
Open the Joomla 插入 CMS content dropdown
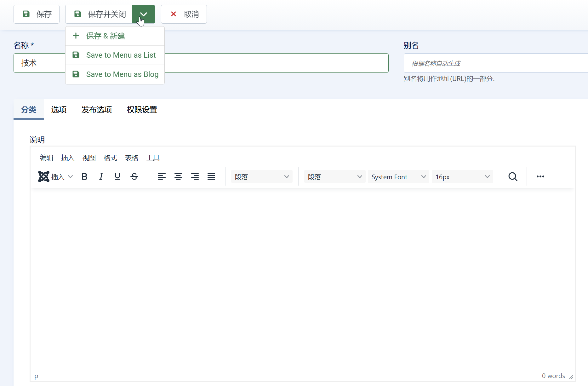[56, 176]
